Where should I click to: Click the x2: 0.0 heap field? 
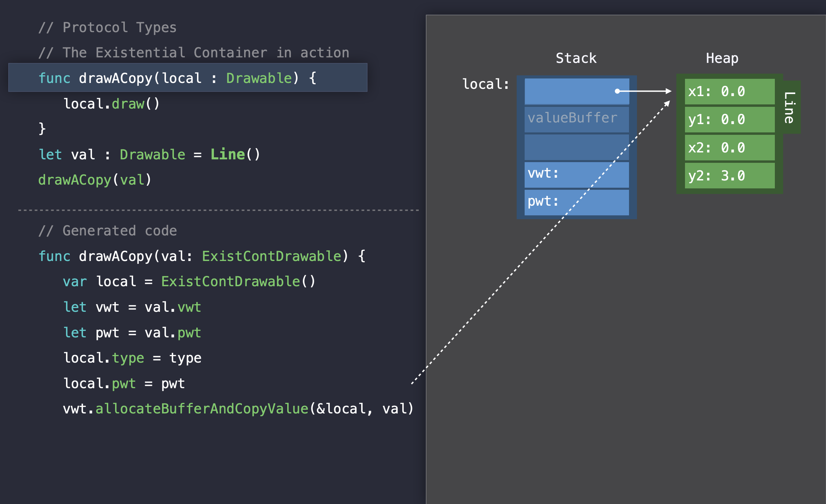tap(729, 148)
